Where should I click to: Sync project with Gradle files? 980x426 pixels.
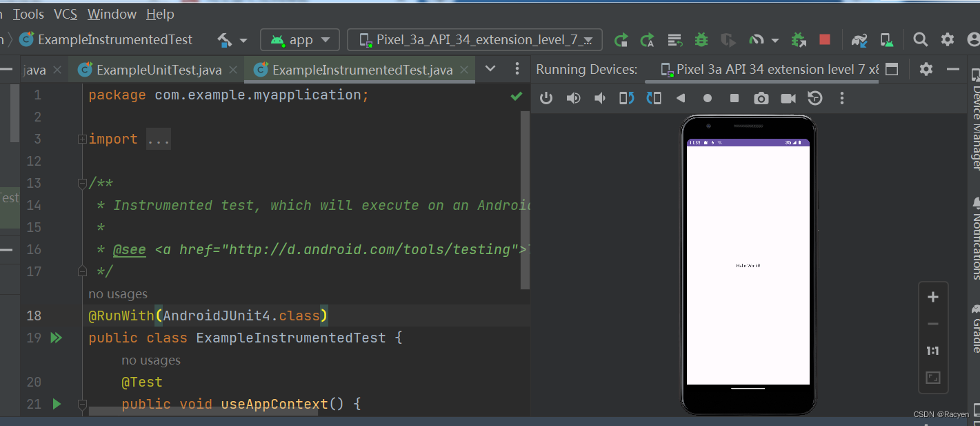[859, 39]
